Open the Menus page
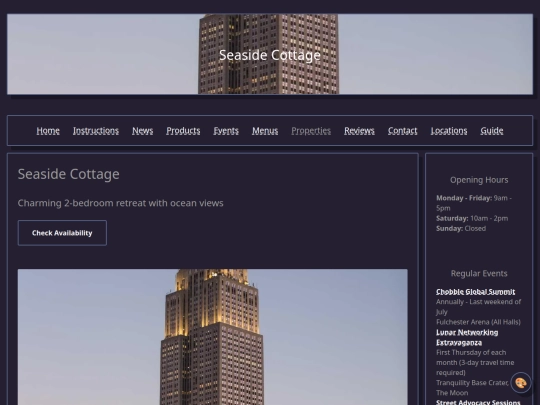Image resolution: width=540 pixels, height=405 pixels. click(x=265, y=131)
